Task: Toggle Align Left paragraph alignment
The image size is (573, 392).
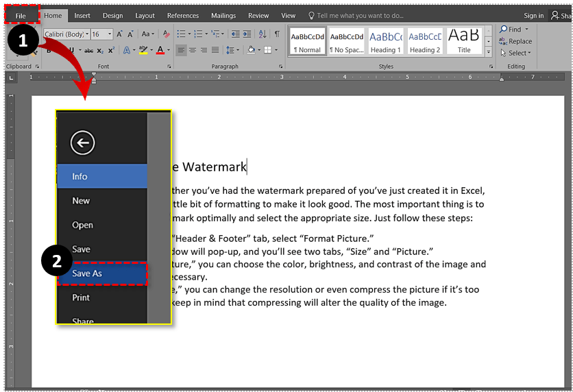Action: pyautogui.click(x=181, y=50)
